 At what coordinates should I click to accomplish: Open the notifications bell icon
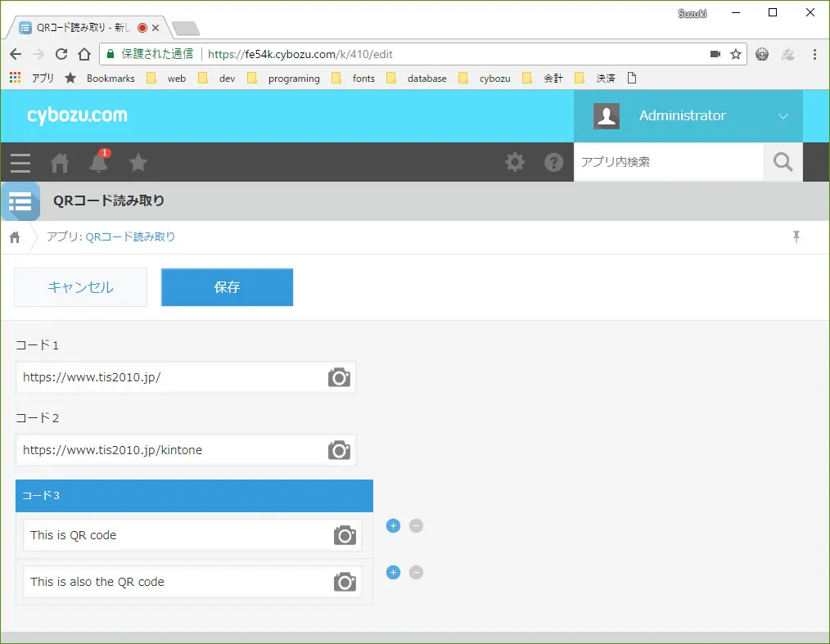click(99, 163)
